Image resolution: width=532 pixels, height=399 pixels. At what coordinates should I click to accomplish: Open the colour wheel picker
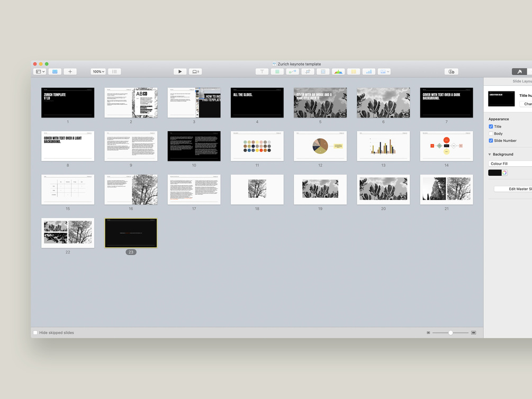tap(504, 173)
